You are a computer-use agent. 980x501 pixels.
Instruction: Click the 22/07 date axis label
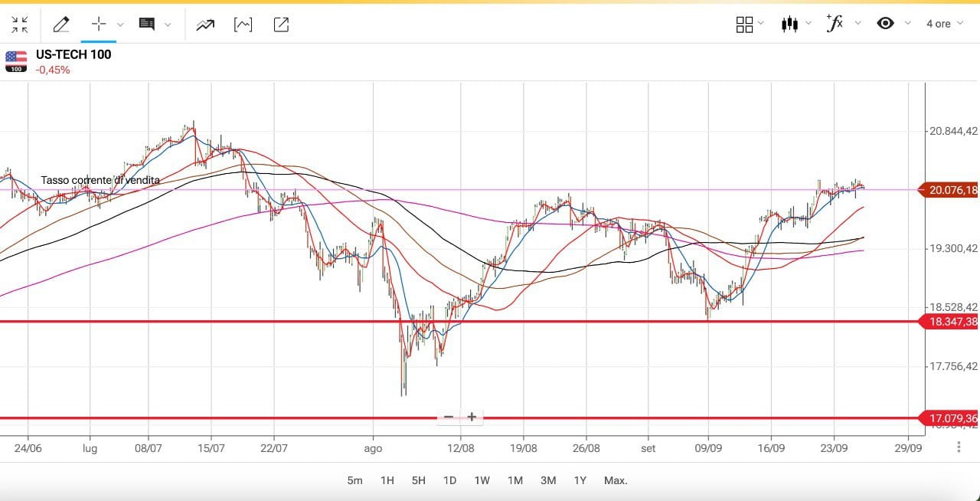tap(273, 448)
